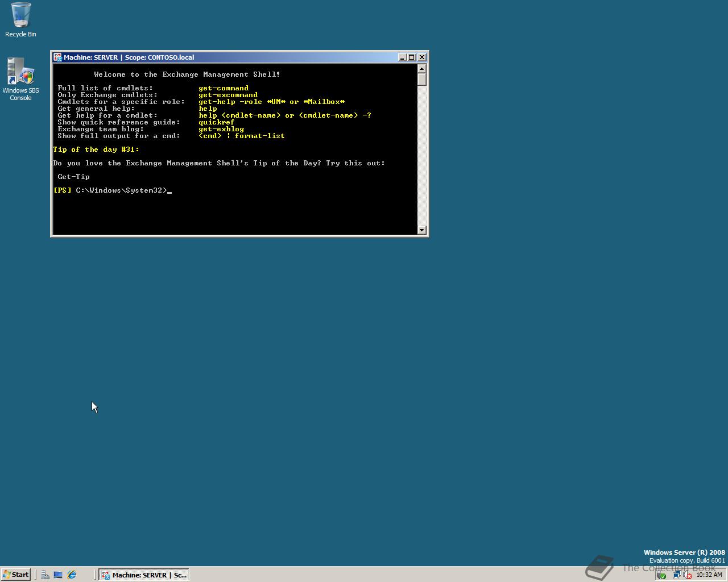728x582 pixels.
Task: Click the muted volume tray icon
Action: tap(687, 575)
